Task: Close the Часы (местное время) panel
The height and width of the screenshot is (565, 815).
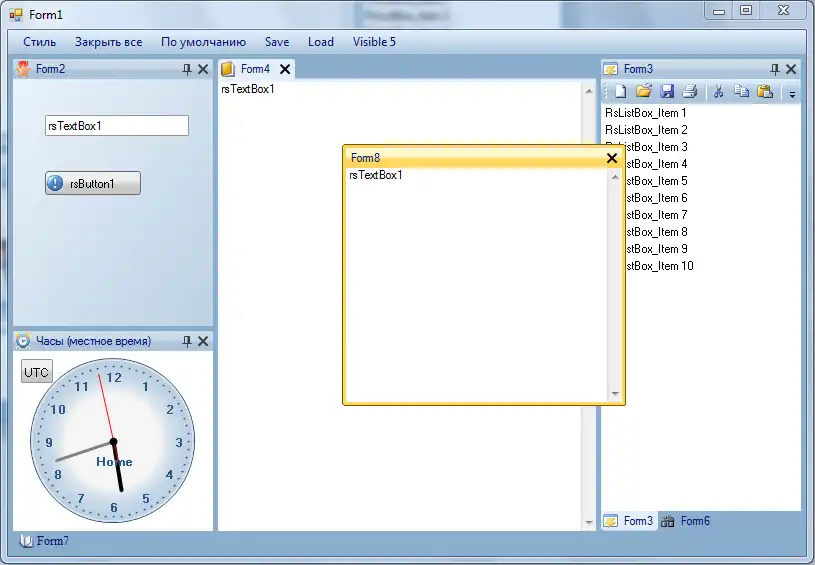Action: click(x=203, y=341)
